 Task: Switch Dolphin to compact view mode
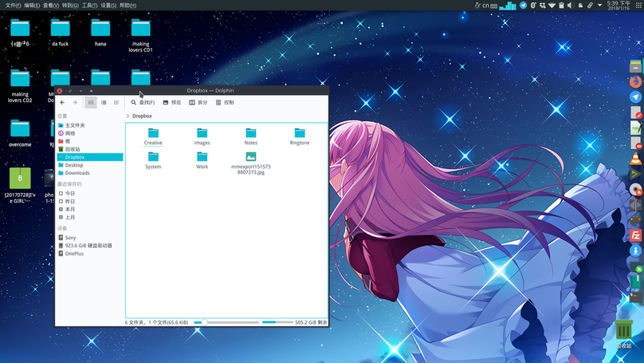(104, 102)
